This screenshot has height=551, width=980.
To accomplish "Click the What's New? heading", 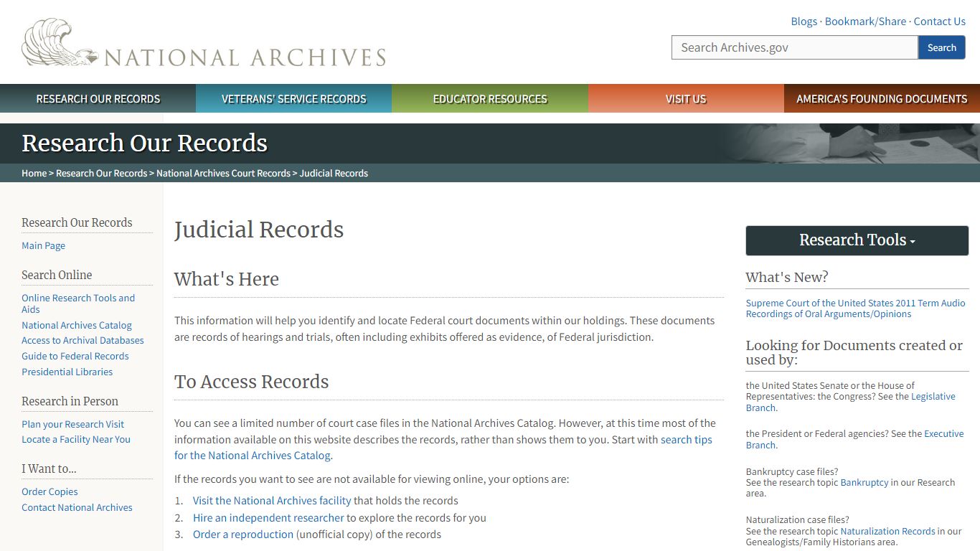I will (x=787, y=277).
